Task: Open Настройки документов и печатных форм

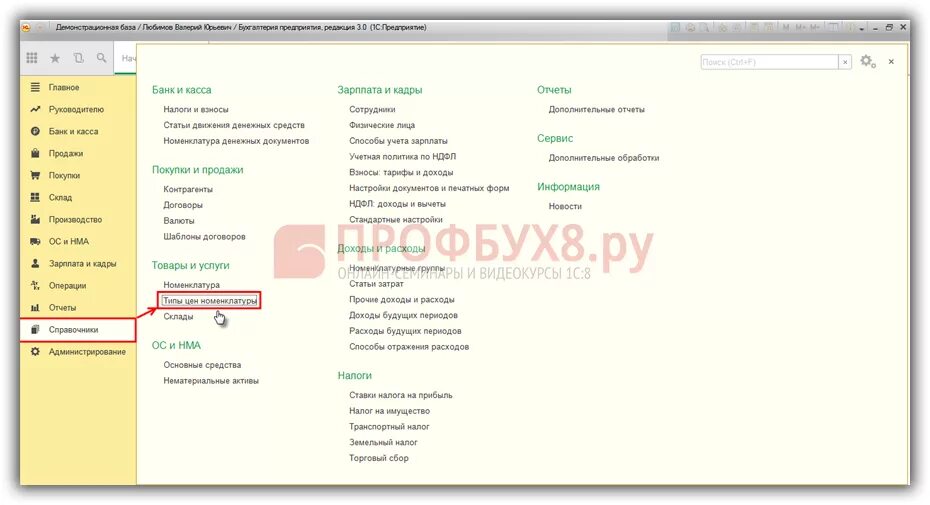Action: click(x=429, y=188)
